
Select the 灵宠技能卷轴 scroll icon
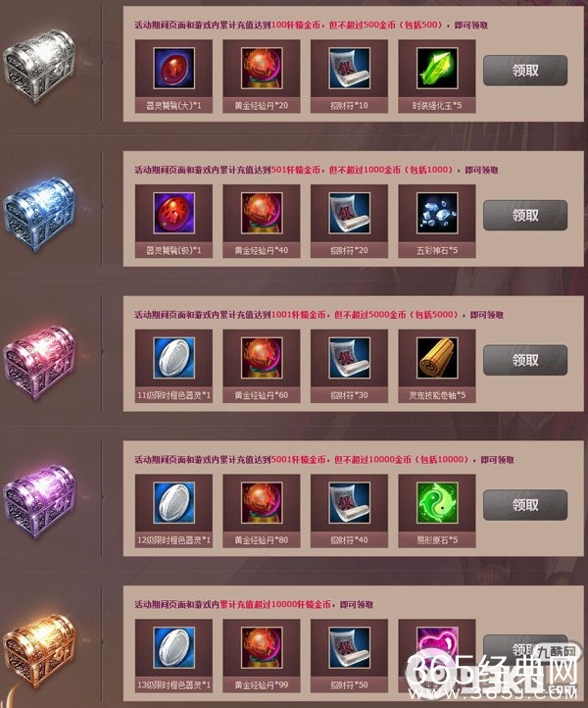click(437, 358)
